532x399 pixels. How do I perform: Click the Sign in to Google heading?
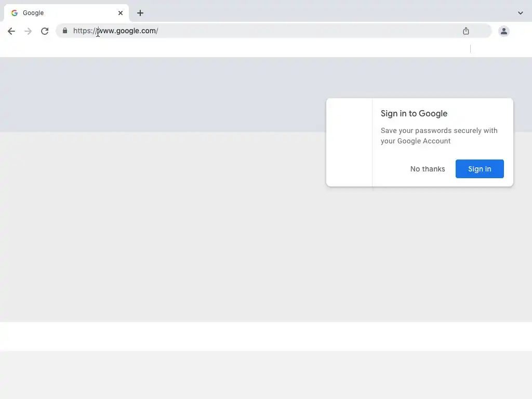point(414,113)
